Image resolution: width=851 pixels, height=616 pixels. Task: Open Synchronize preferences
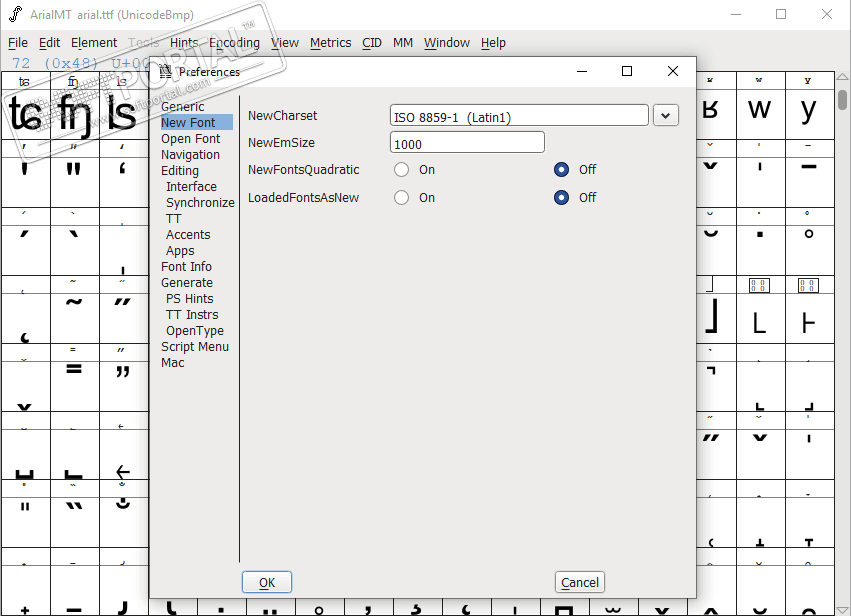(x=200, y=203)
